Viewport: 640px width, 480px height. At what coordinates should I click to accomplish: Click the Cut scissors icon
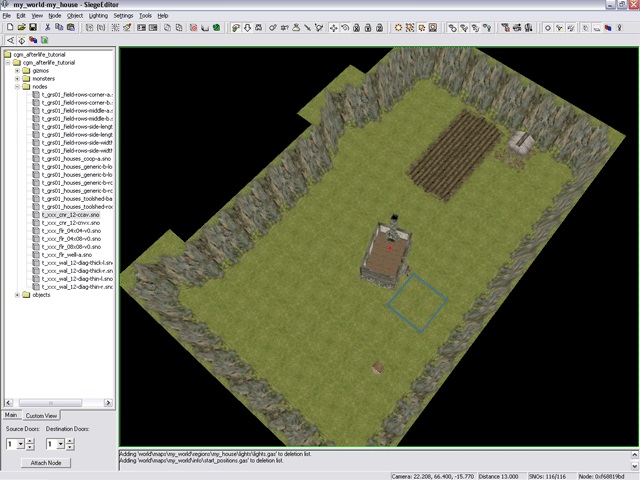47,27
